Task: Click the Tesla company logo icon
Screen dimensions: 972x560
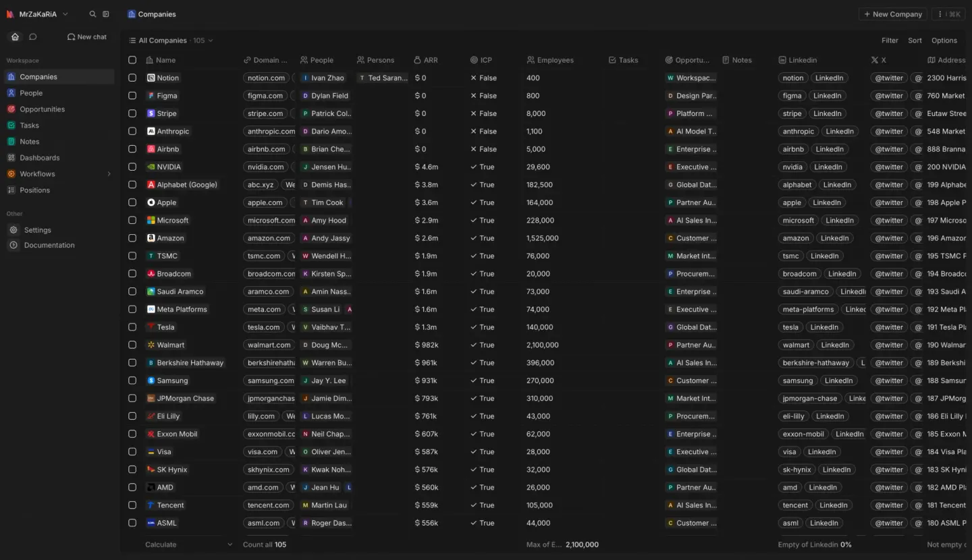Action: (x=151, y=327)
